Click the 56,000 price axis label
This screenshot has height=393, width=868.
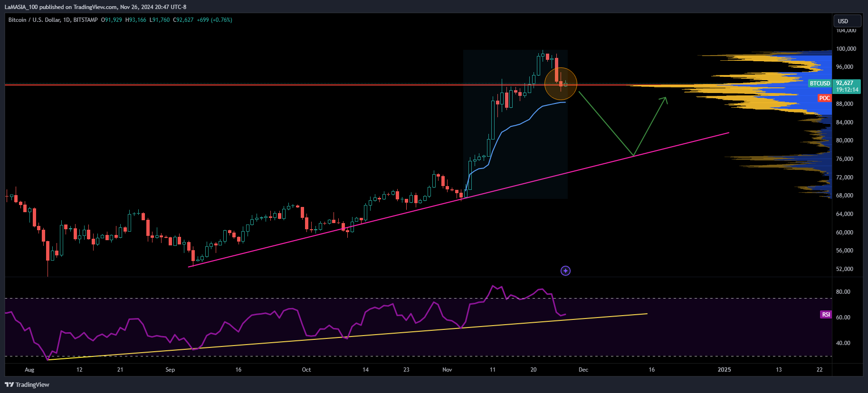coord(845,251)
